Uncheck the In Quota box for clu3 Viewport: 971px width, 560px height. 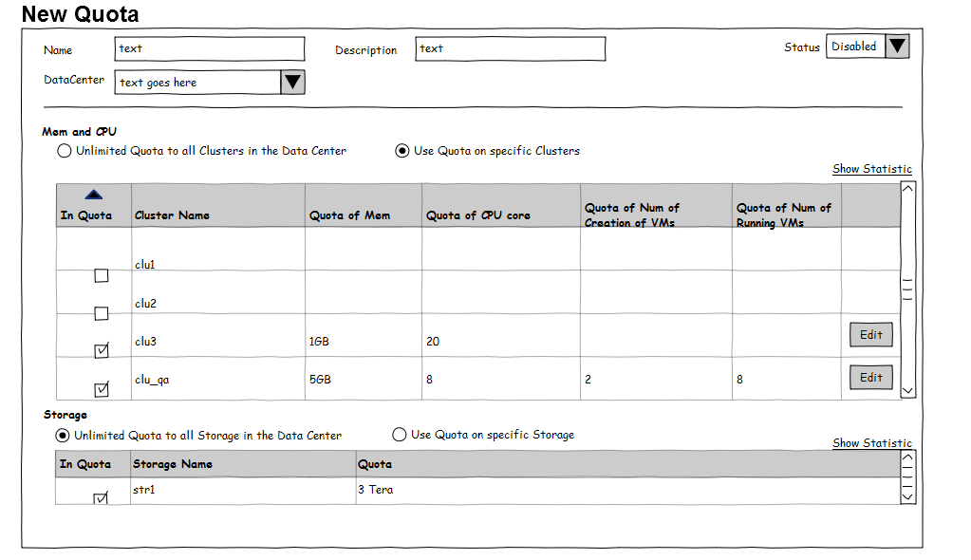coord(102,351)
